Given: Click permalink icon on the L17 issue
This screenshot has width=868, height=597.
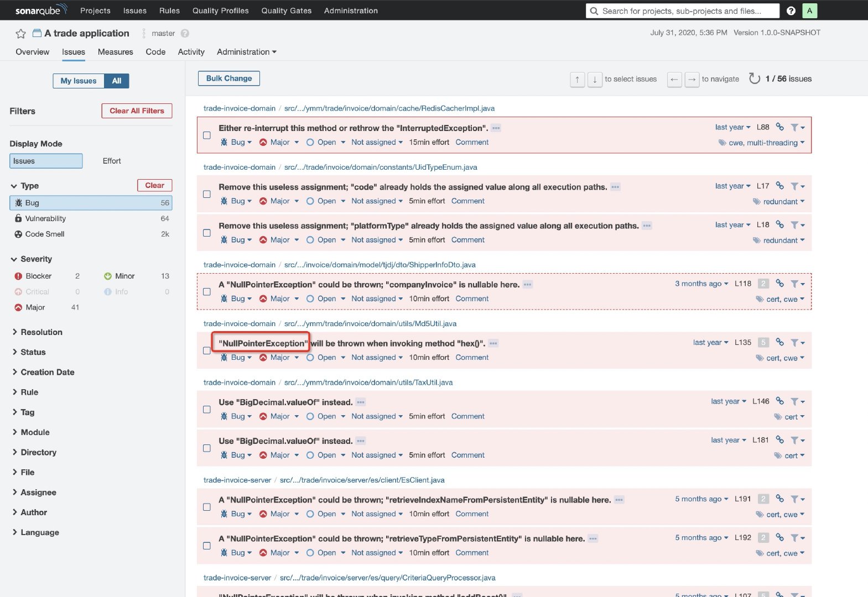Looking at the screenshot, I should (x=779, y=186).
